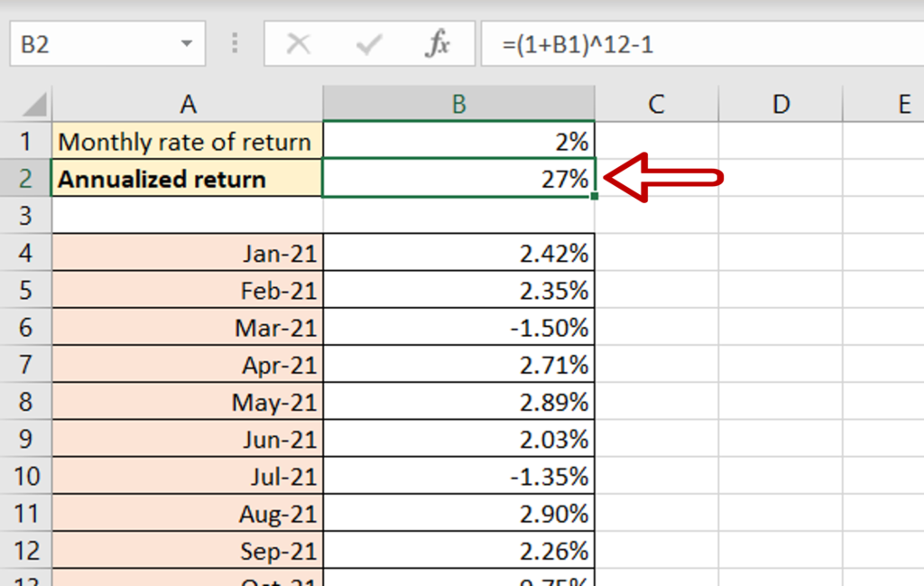Click the Monthly rate of return cell
Image resolution: width=924 pixels, height=586 pixels.
point(187,141)
